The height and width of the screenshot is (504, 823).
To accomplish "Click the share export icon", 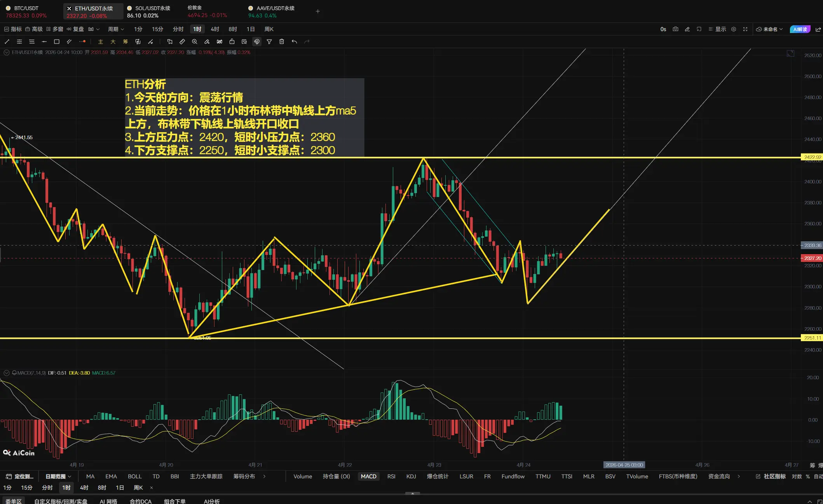I will [818, 29].
